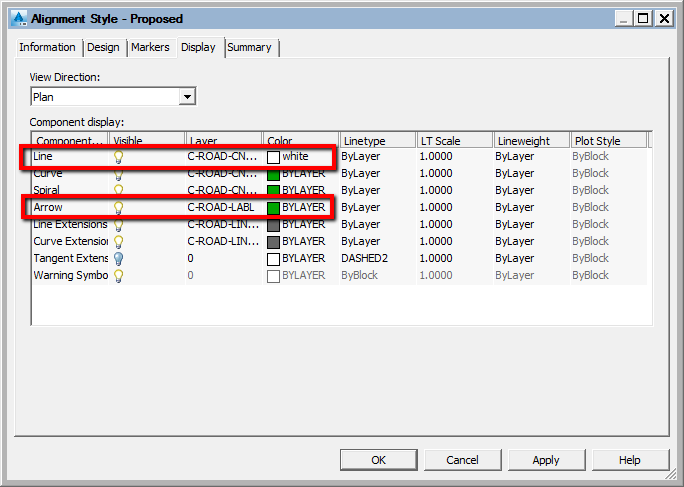Toggle visibility bulb for Warning Symbol
This screenshot has height=487, width=684.
pos(118,276)
